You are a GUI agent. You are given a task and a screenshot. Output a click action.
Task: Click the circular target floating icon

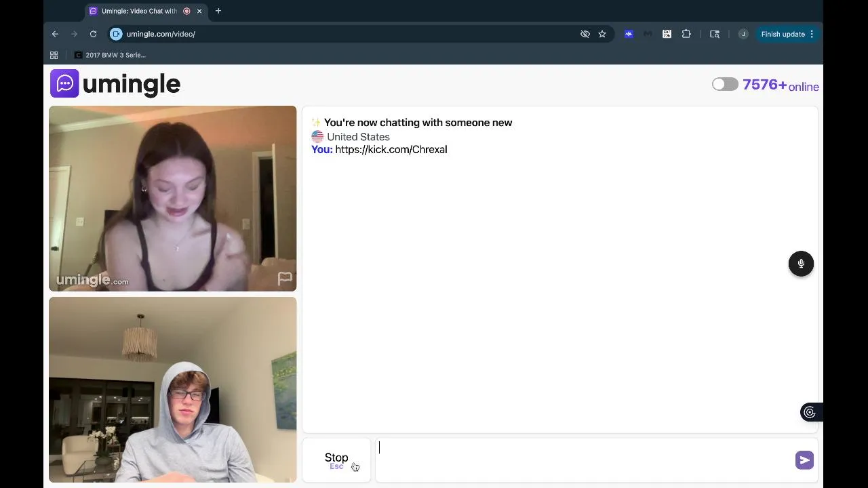click(810, 412)
